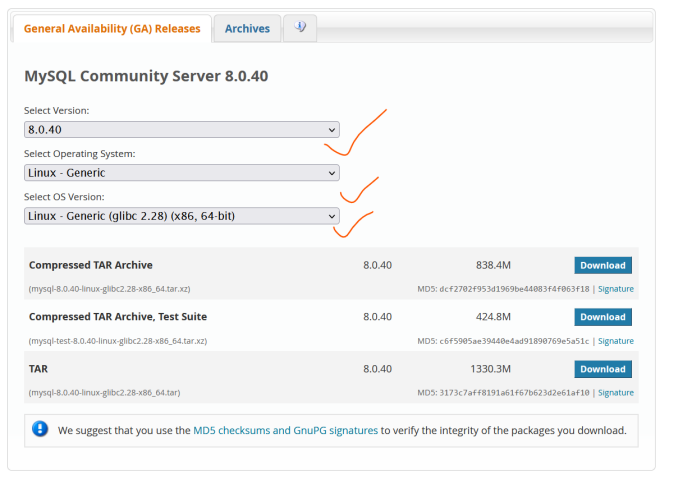Click filename mysql-8.0.40-linux-glibc2.28-x86_64.tar.xz
This screenshot has width=692, height=485.
click(109, 289)
